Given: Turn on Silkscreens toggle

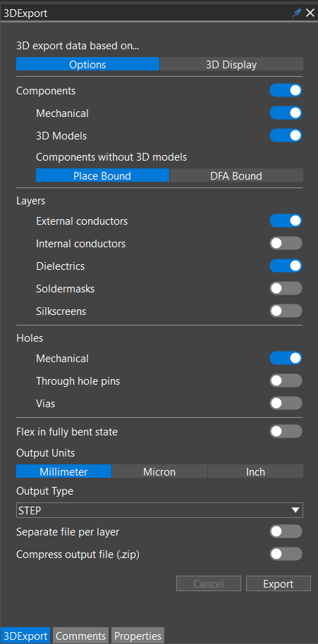Looking at the screenshot, I should 286,311.
